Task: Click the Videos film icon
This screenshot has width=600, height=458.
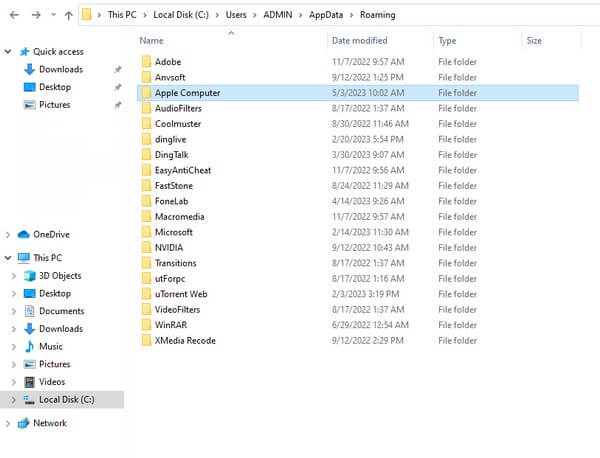Action: (x=29, y=382)
